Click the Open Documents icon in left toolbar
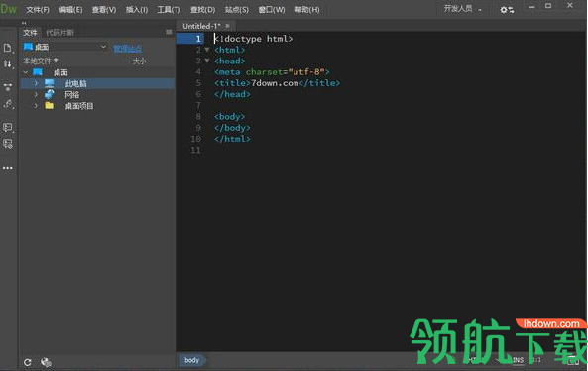The image size is (588, 371). tap(8, 48)
